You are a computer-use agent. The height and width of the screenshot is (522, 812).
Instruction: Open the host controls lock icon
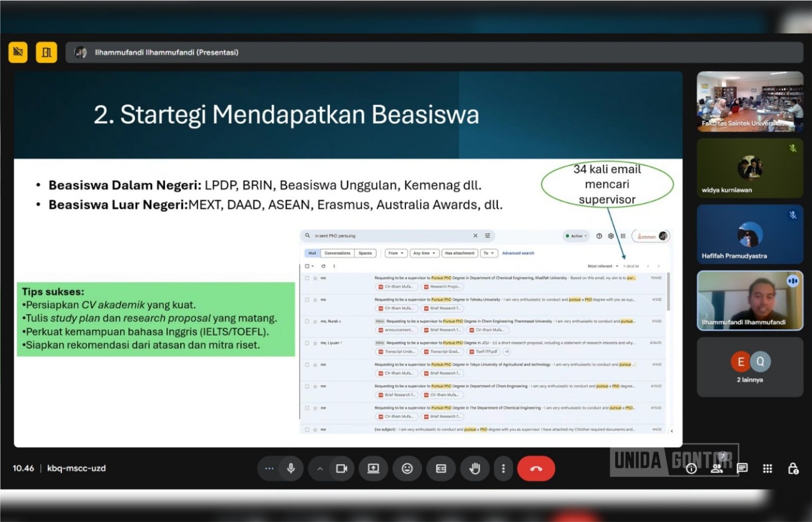coord(793,468)
